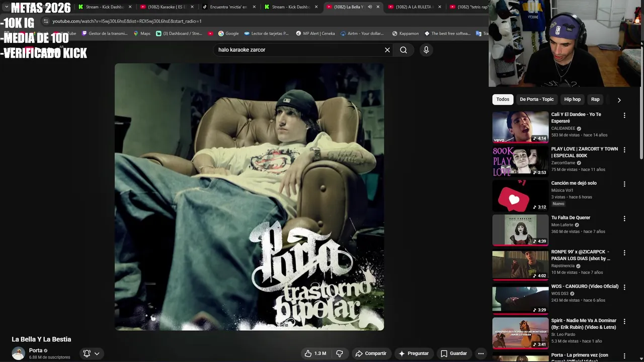Open the CALIDANDEE channel name

coord(563,128)
